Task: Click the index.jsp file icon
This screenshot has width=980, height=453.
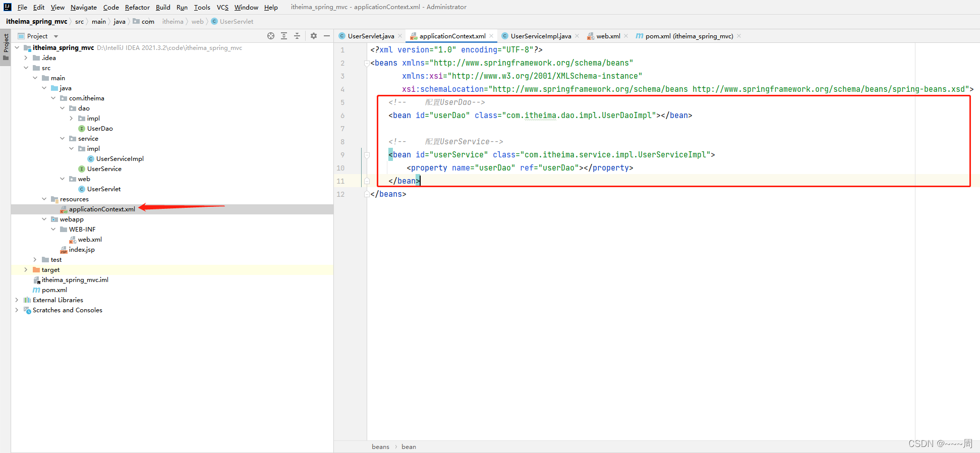Action: click(64, 250)
